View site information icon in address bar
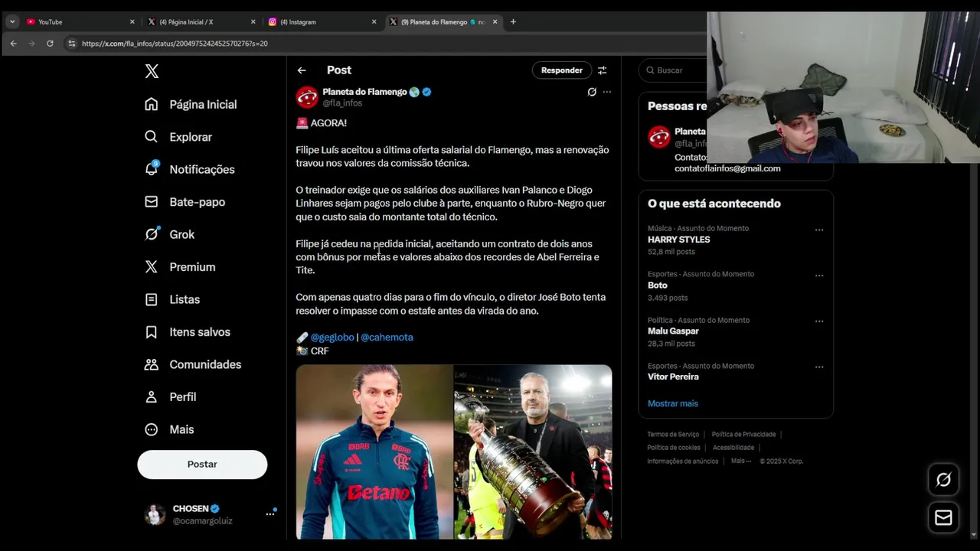This screenshot has height=551, width=980. pos(71,44)
